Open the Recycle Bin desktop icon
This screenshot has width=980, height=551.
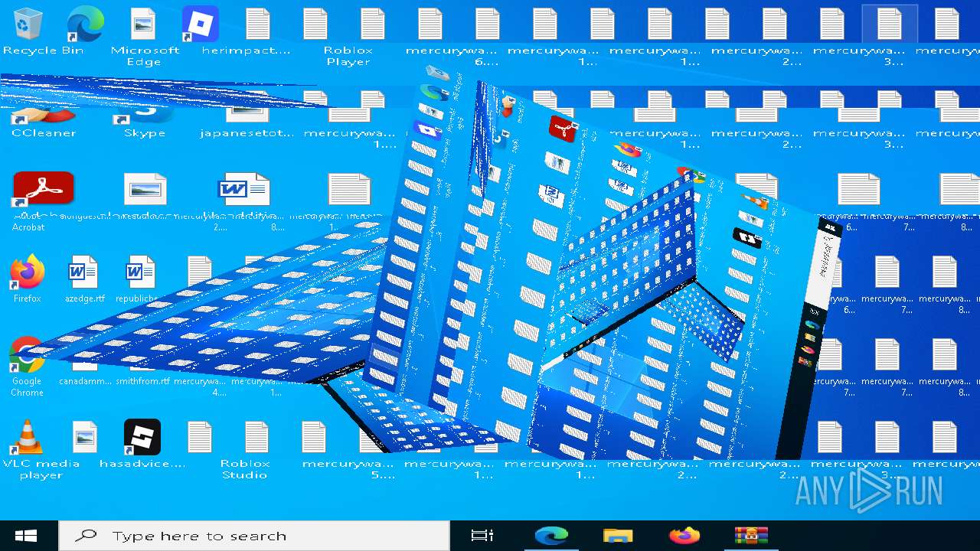click(28, 24)
